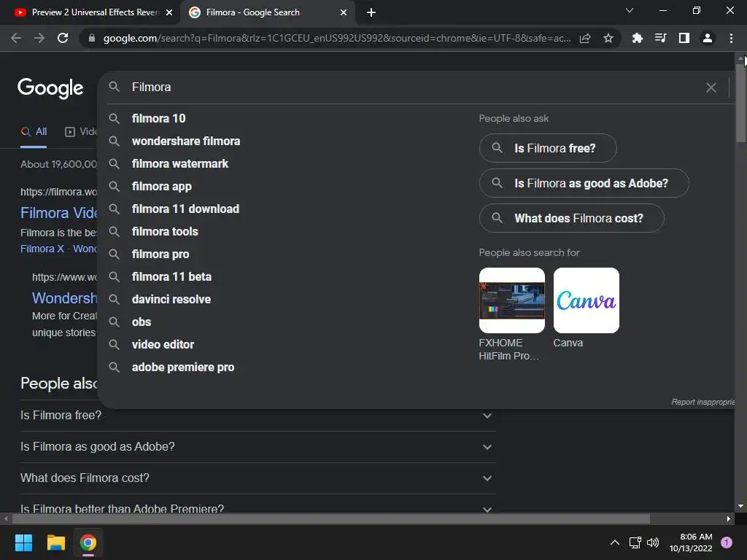Open the volume tray icon
Screen dimensions: 747x560
pos(653,542)
